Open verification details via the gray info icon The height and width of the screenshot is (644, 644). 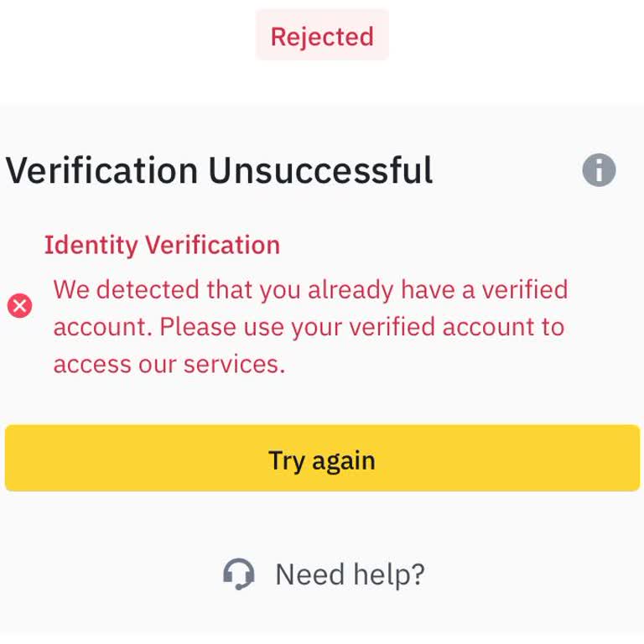coord(599,170)
